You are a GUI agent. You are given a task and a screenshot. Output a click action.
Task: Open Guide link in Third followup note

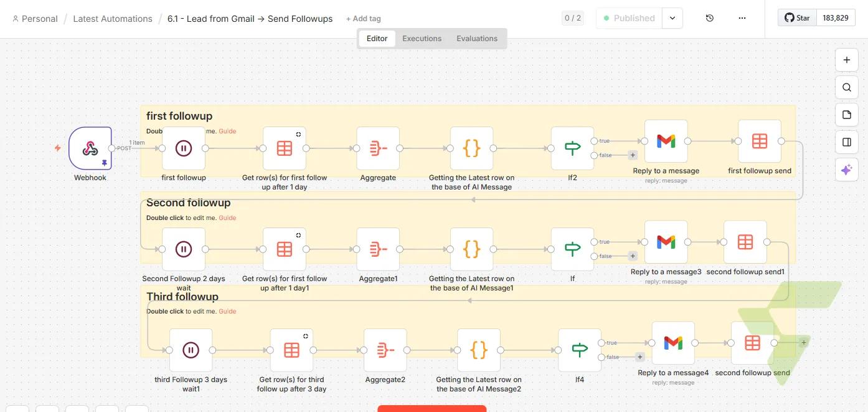227,312
